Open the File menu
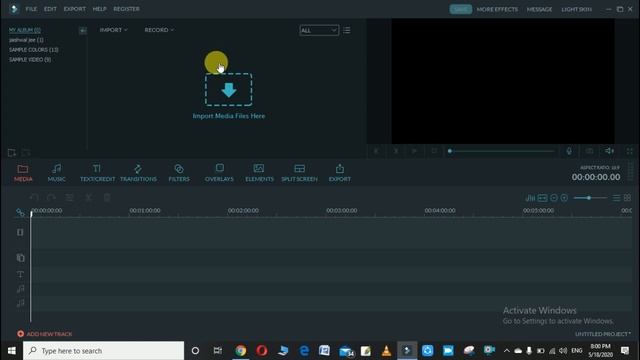Image resolution: width=640 pixels, height=360 pixels. click(x=31, y=9)
